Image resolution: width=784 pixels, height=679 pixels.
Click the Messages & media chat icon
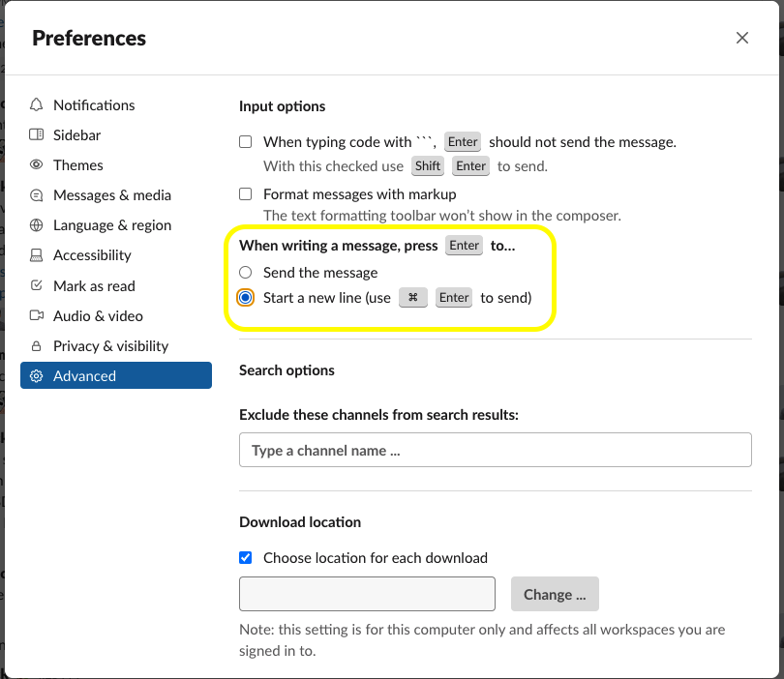(x=37, y=195)
